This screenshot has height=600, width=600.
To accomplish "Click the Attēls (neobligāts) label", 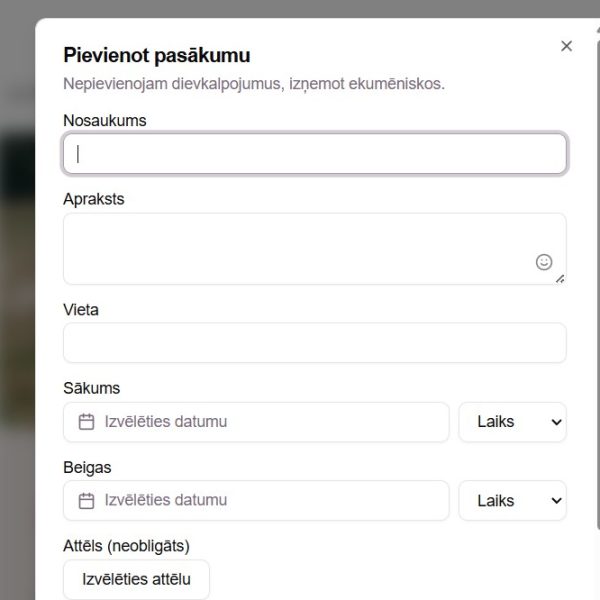I will 126,545.
